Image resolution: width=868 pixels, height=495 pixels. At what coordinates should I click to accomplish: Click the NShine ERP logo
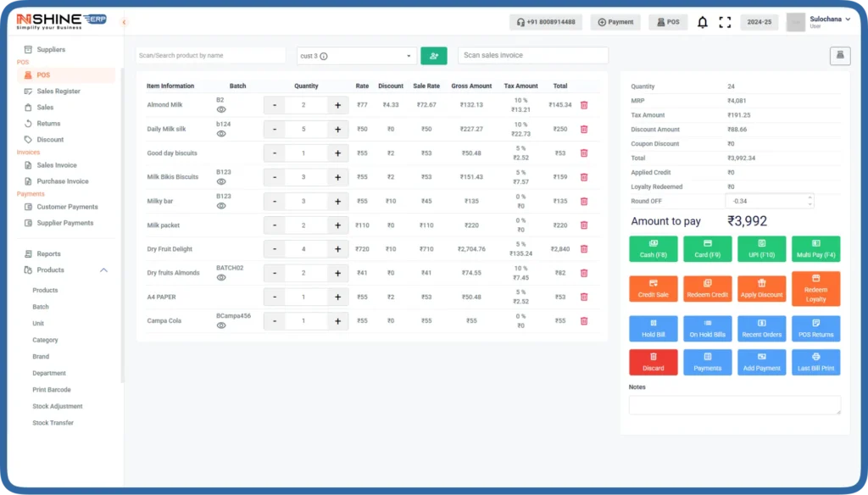click(59, 18)
